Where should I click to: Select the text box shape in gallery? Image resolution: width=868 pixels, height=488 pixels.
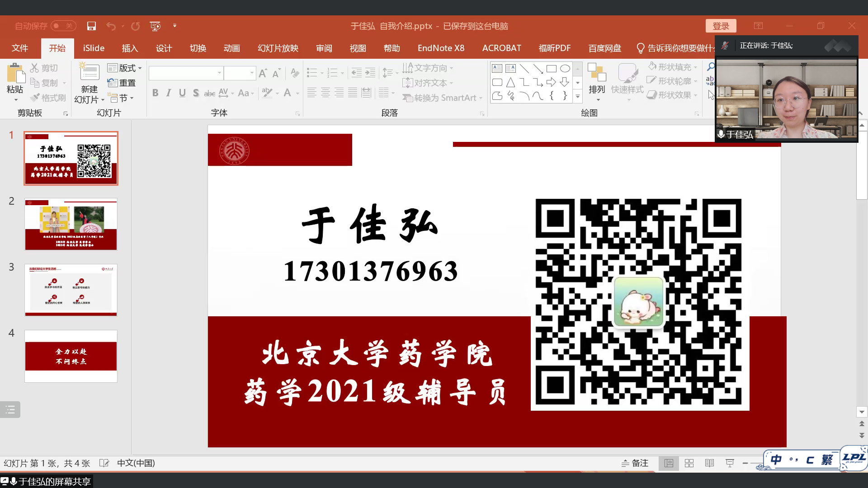(497, 68)
